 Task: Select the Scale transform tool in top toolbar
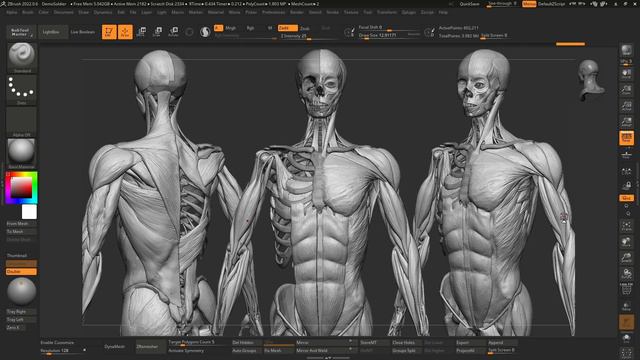(x=158, y=32)
